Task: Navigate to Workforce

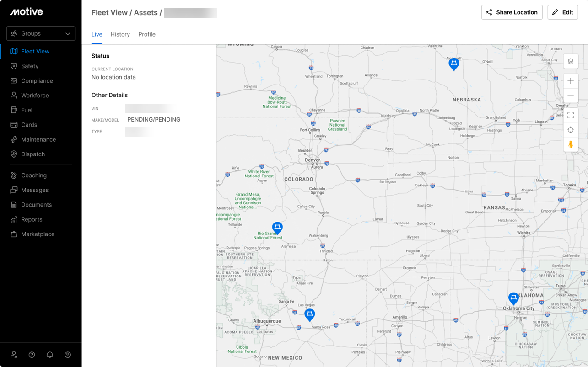Action: (35, 96)
